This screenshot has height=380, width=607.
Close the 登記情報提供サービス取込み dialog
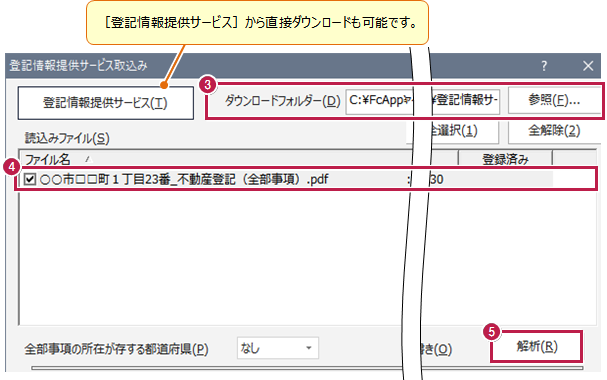click(x=588, y=66)
